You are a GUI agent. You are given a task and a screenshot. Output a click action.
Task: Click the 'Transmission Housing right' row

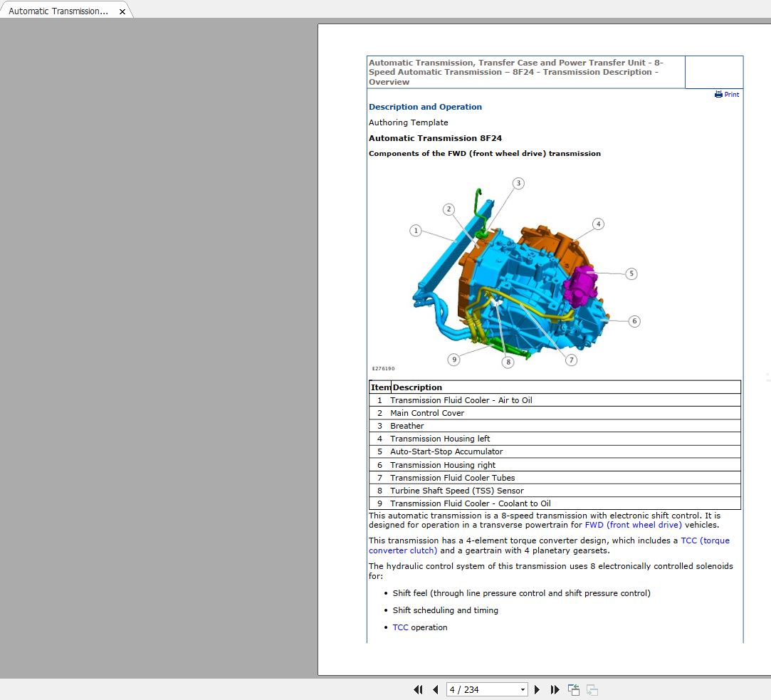[x=555, y=465]
